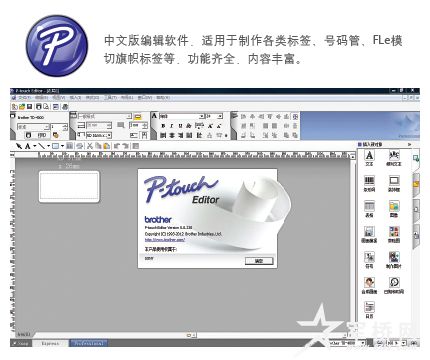This screenshot has height=360, width=430.
Task: Insert a Text object from the side panel
Action: click(x=369, y=158)
